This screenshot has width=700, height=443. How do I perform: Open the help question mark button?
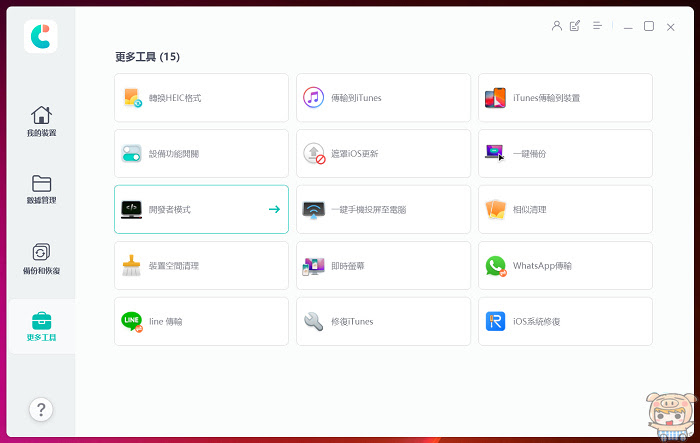(41, 409)
